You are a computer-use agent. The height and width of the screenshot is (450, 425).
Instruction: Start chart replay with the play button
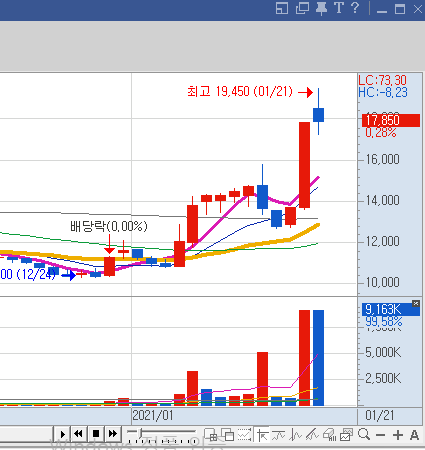(x=62, y=434)
